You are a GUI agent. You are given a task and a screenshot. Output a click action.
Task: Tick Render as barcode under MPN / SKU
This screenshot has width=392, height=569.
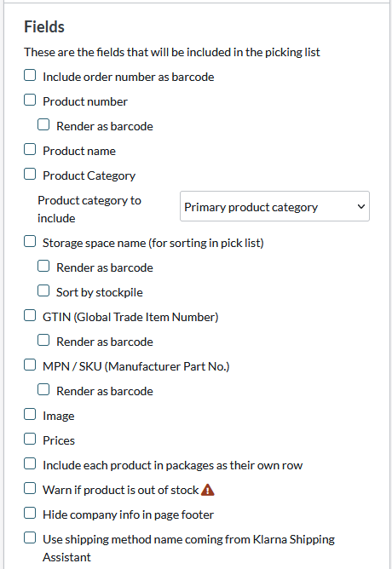pos(43,390)
